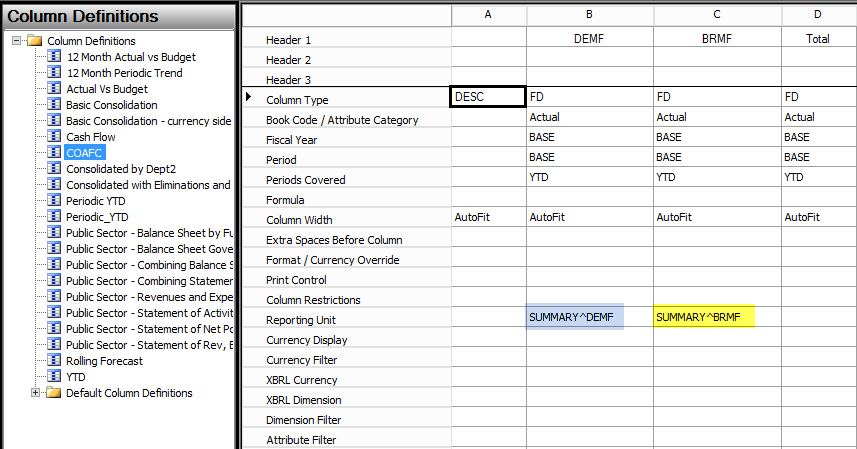Select the Reporting Unit row label
Viewport: 857px width, 449px height.
(300, 320)
